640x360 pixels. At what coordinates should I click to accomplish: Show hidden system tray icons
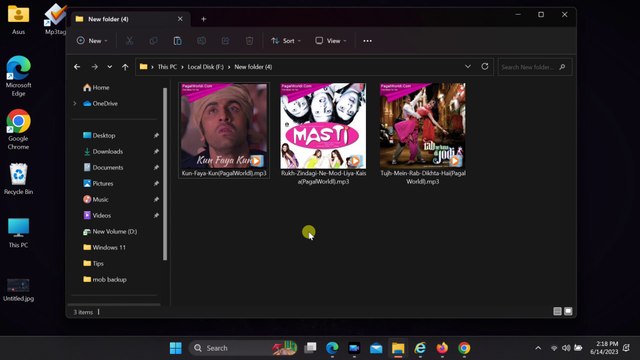click(x=538, y=348)
